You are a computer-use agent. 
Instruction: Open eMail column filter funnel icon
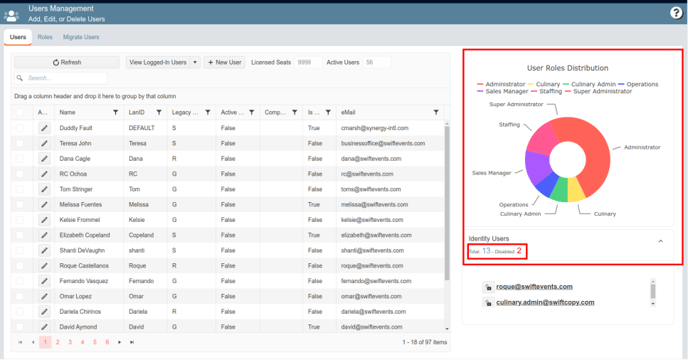point(436,112)
